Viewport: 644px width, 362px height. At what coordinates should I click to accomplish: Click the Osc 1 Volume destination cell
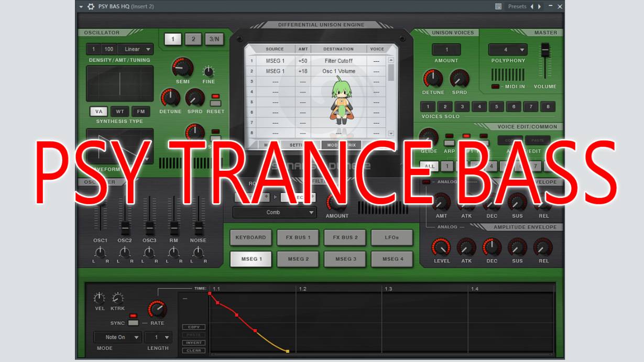[339, 71]
